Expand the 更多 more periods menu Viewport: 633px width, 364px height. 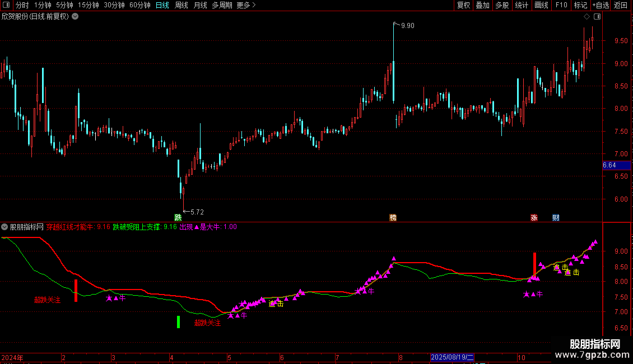[x=246, y=5]
